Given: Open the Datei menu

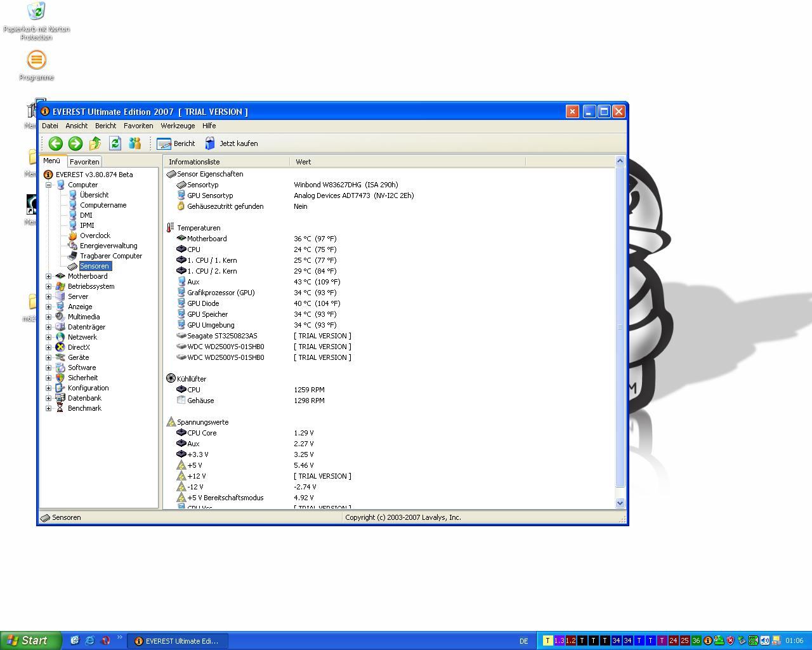Looking at the screenshot, I should click(x=50, y=126).
